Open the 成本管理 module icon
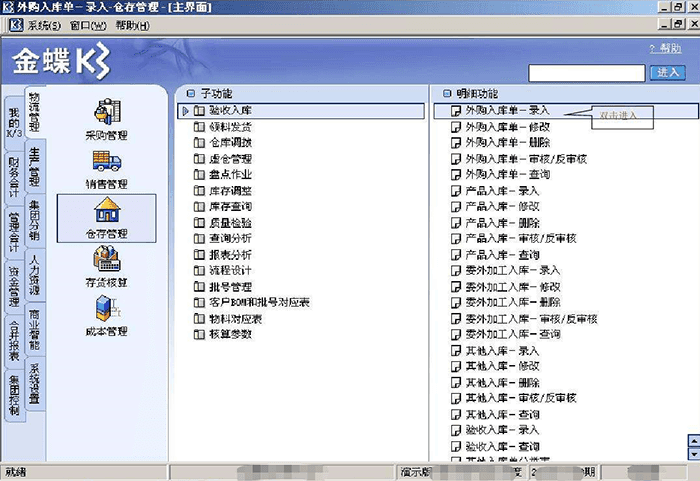The height and width of the screenshot is (481, 700). pyautogui.click(x=107, y=308)
